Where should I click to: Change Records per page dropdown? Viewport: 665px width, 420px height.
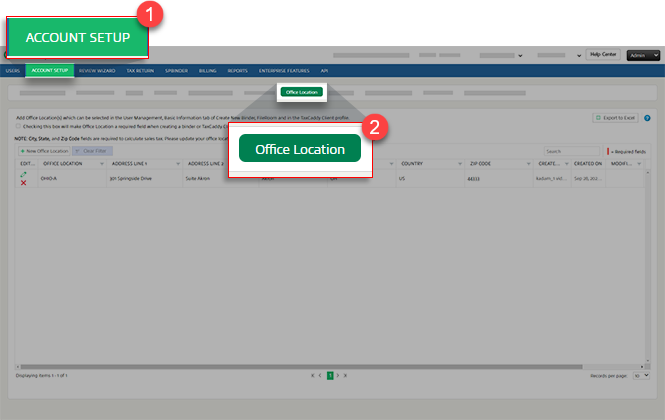[x=641, y=375]
